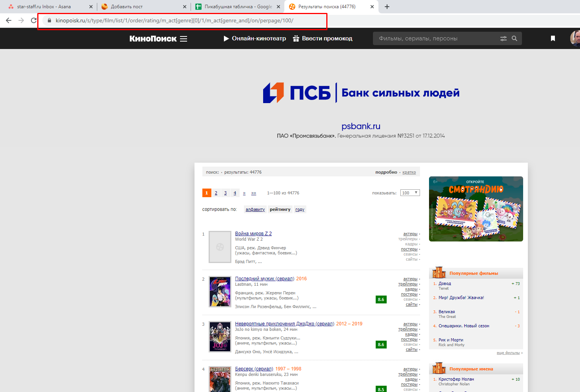
Task: Open the search filters icon in the search box
Action: [504, 38]
